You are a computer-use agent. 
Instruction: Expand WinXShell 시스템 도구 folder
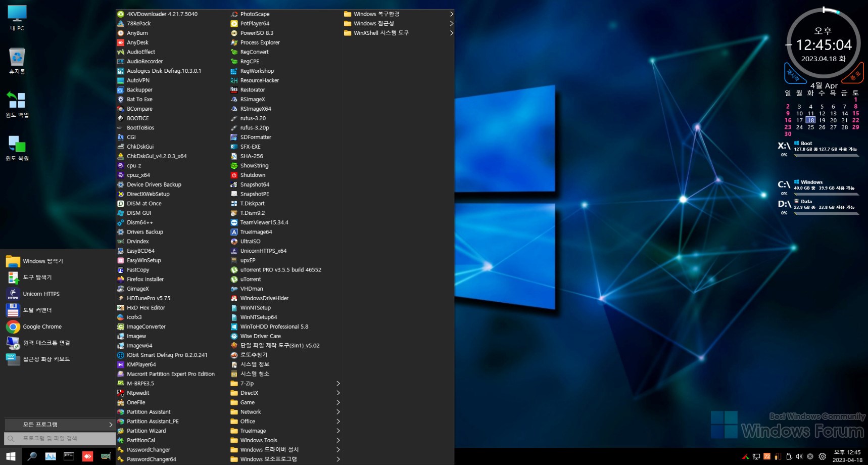pos(398,33)
